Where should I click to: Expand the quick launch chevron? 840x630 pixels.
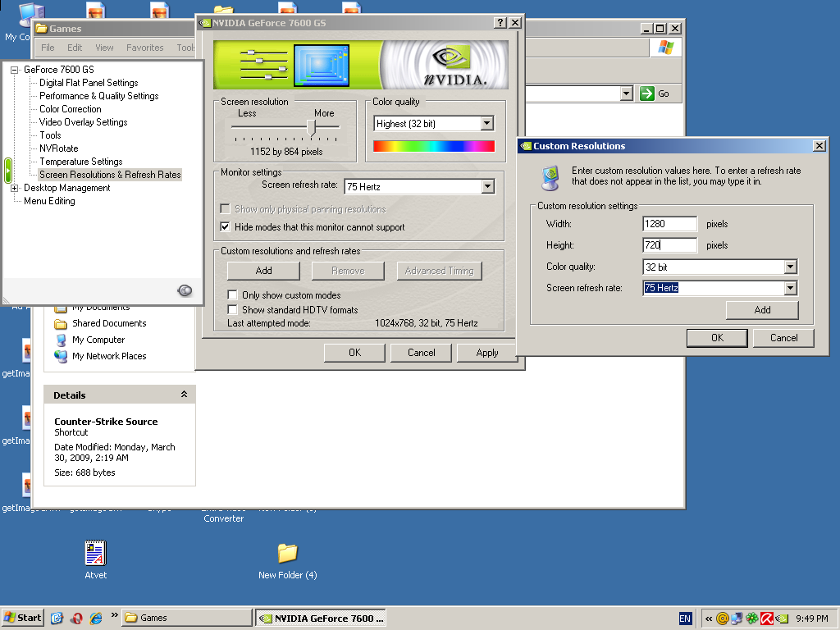click(114, 615)
